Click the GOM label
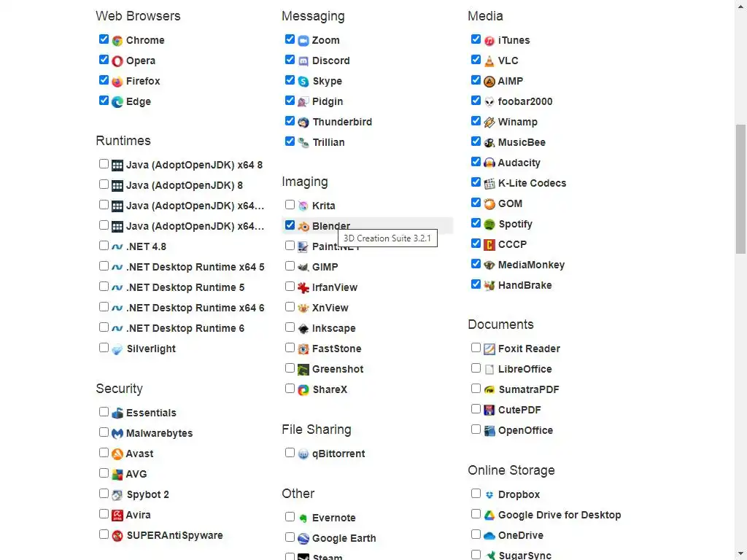 coord(510,204)
